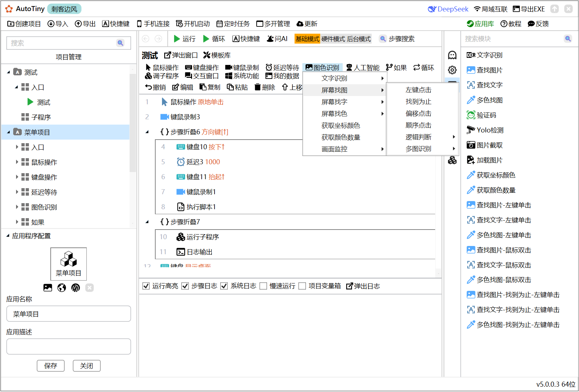
Task: Uncheck the 系统日志 checkbox
Action: (x=224, y=286)
